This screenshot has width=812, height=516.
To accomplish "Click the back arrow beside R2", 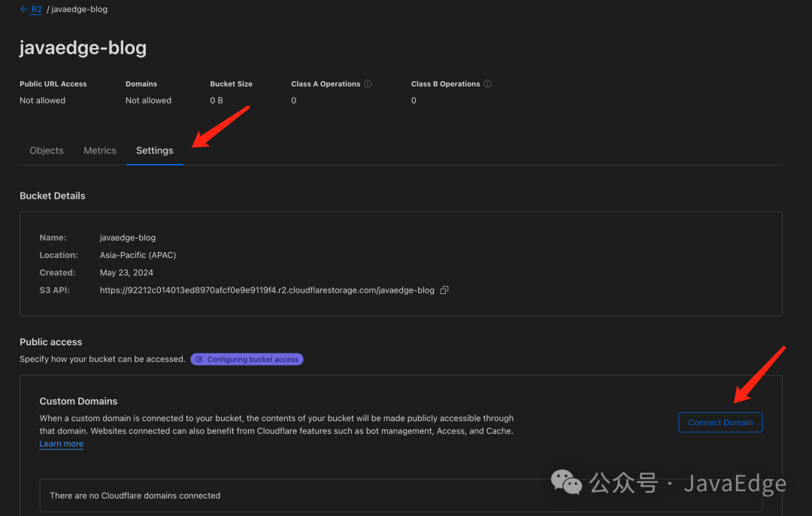I will click(24, 9).
